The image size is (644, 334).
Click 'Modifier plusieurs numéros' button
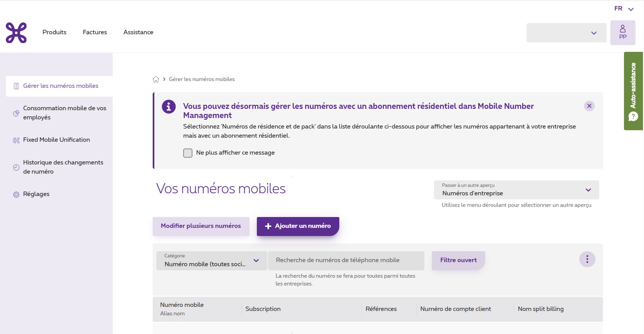tap(201, 226)
